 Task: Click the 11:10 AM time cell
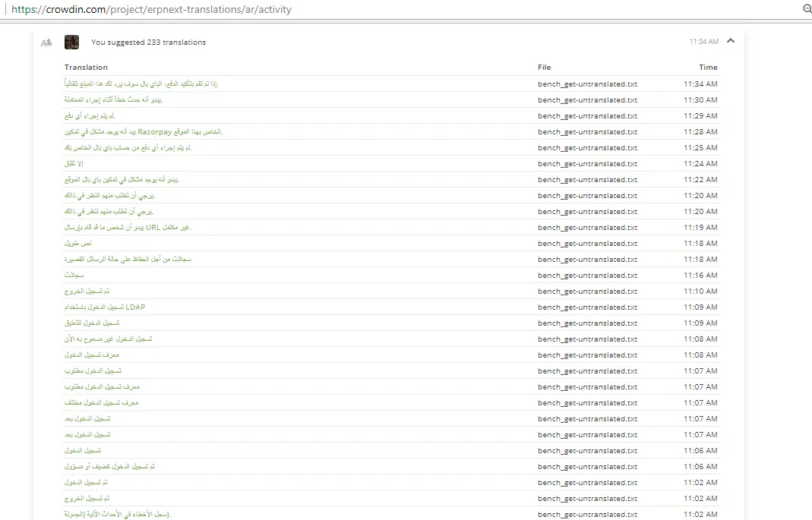[700, 292]
